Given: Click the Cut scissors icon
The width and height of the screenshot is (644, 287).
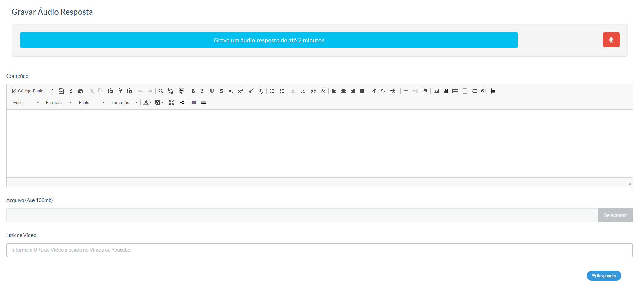Looking at the screenshot, I should coord(92,91).
